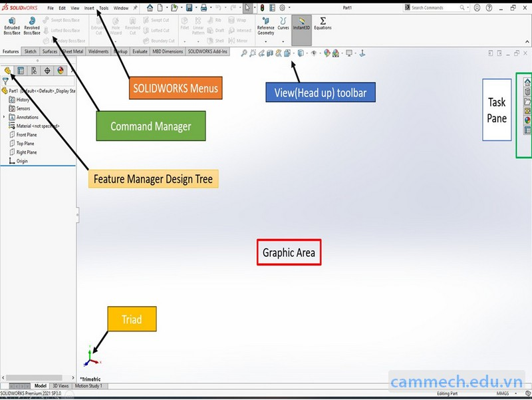Open units MMGS dropdown in status bar
532x400 pixels.
pyautogui.click(x=516, y=393)
